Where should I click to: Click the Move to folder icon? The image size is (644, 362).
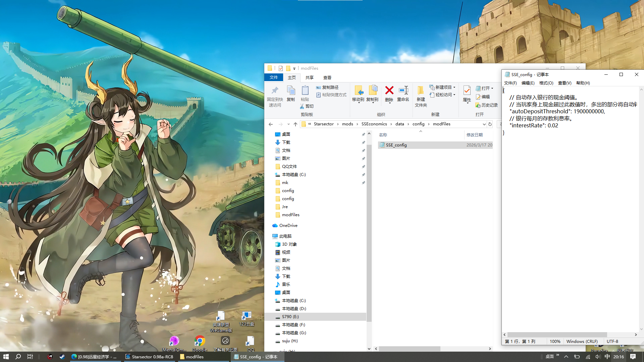tap(358, 91)
